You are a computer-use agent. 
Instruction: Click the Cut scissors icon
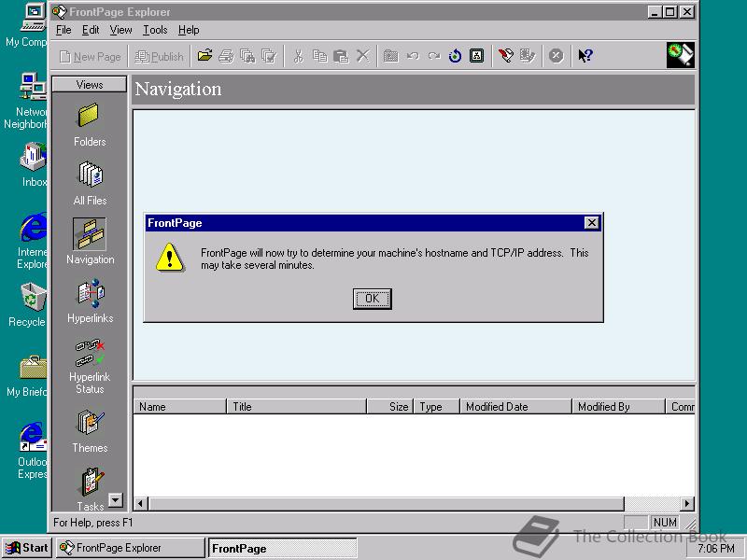pos(298,56)
